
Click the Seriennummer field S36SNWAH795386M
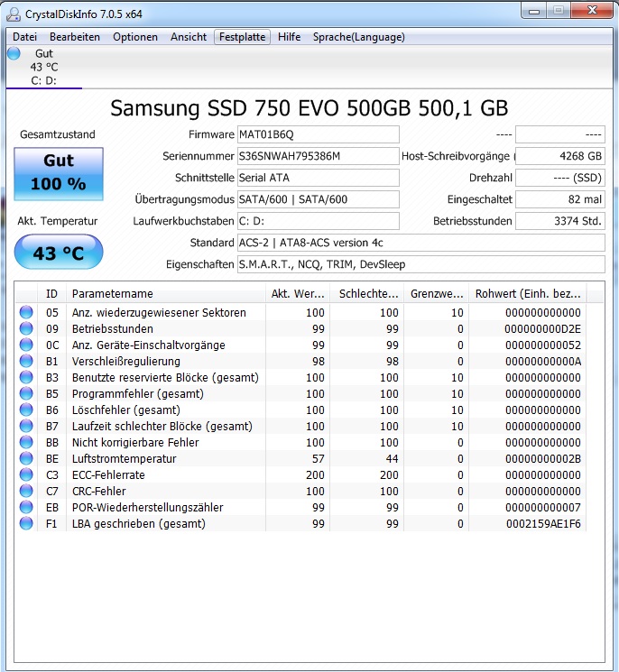click(x=319, y=156)
